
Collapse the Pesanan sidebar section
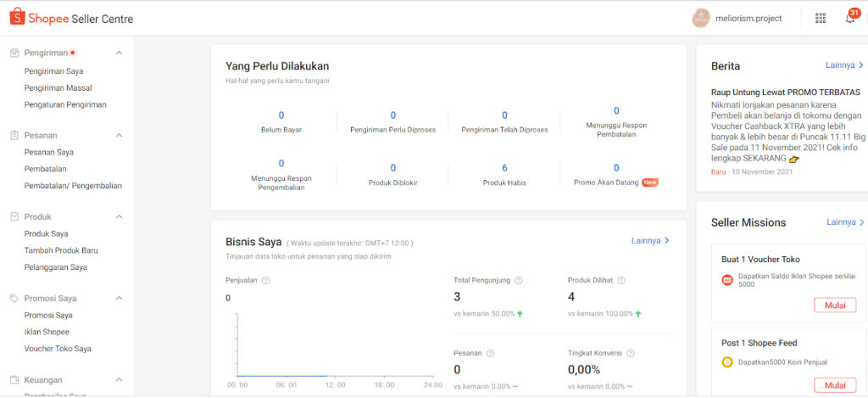(x=119, y=135)
